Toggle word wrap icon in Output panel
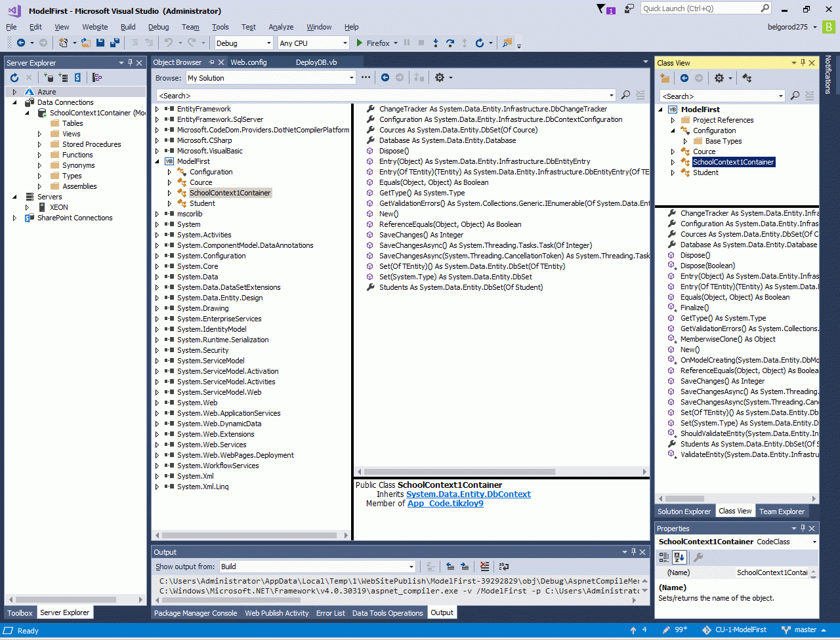 click(504, 567)
